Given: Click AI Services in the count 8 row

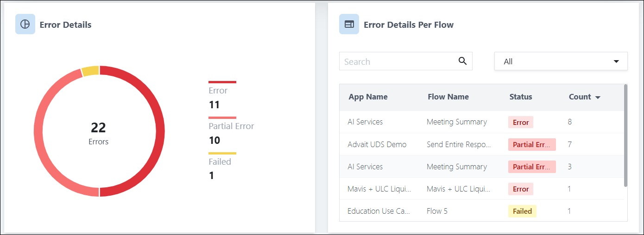Looking at the screenshot, I should [x=365, y=122].
